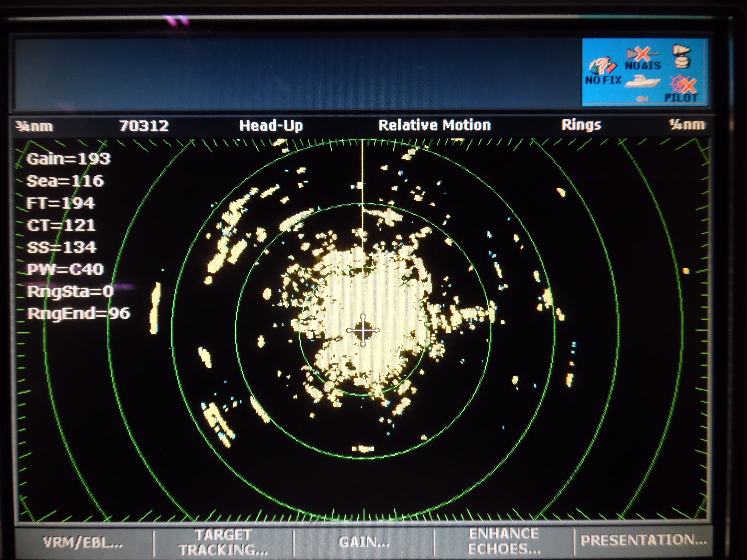The width and height of the screenshot is (747, 560).
Task: Expand the PRESENTATION options
Action: pos(643,540)
